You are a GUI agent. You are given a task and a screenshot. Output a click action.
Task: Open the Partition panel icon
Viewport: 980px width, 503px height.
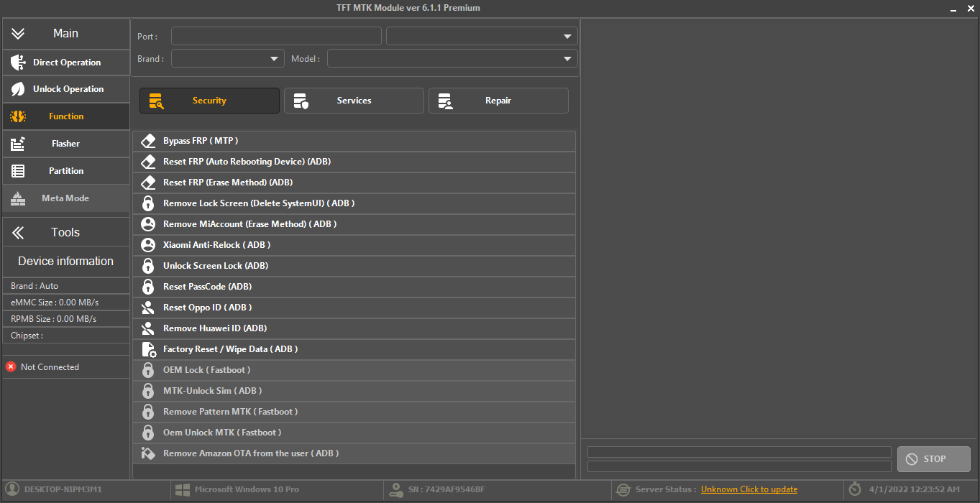[18, 170]
